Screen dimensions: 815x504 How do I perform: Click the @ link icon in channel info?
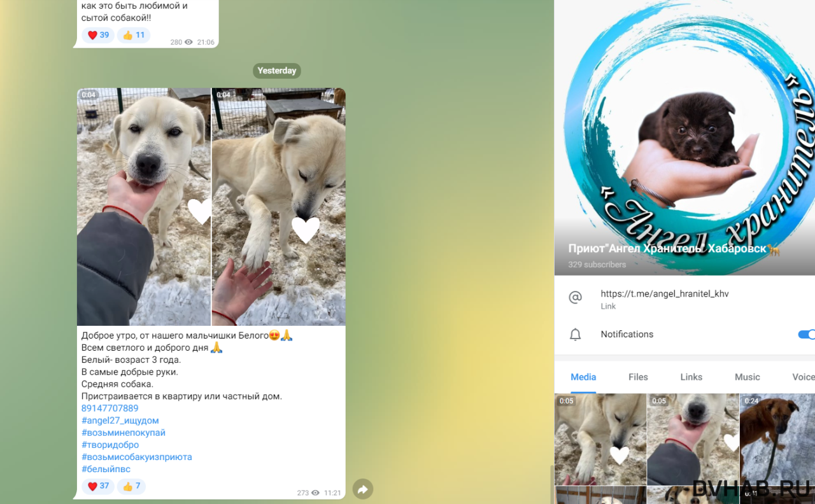pyautogui.click(x=575, y=297)
